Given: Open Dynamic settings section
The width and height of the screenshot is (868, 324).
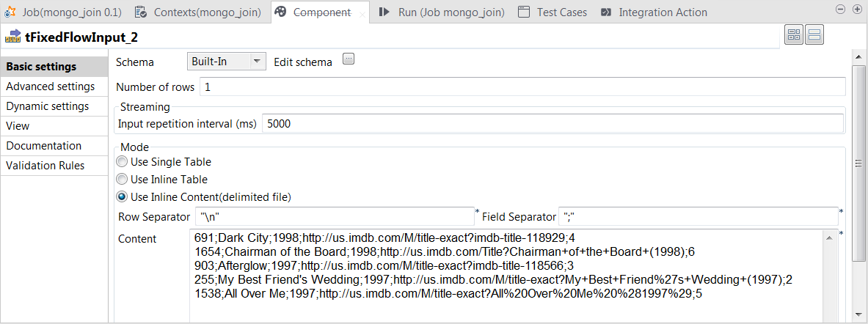Looking at the screenshot, I should coord(48,106).
